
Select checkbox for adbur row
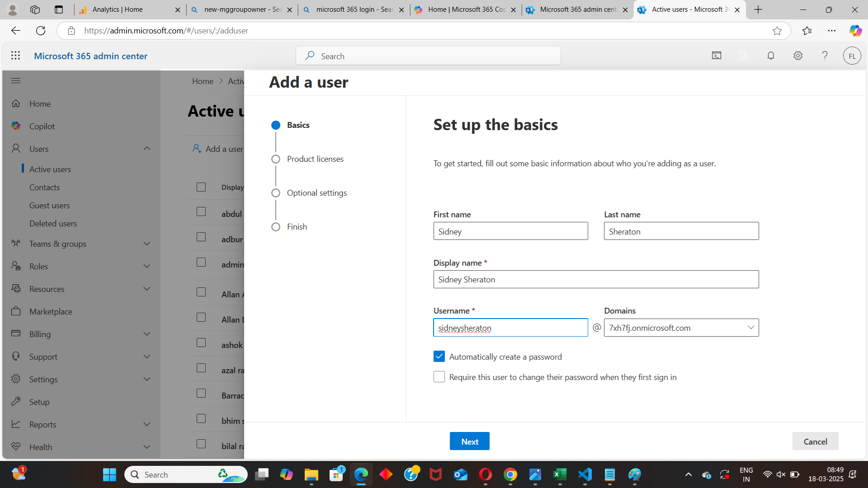(x=201, y=237)
